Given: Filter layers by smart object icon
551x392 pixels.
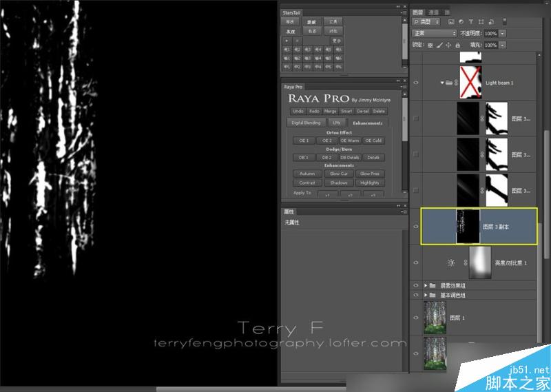Looking at the screenshot, I should (491, 22).
